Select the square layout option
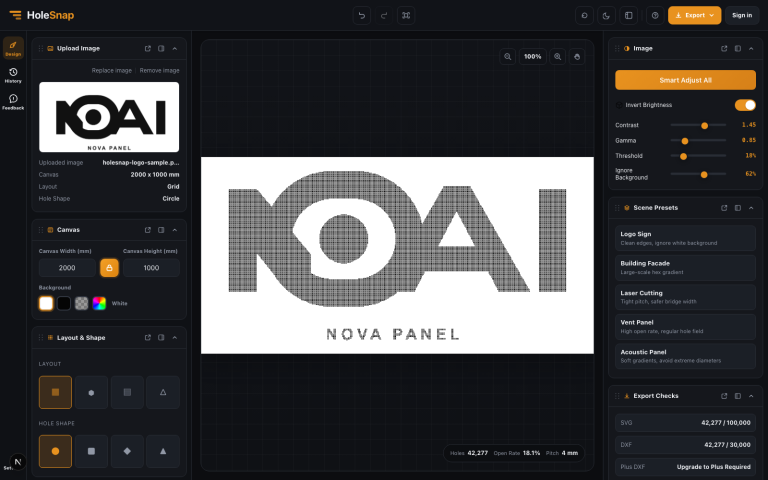This screenshot has height=480, width=768. pos(127,392)
